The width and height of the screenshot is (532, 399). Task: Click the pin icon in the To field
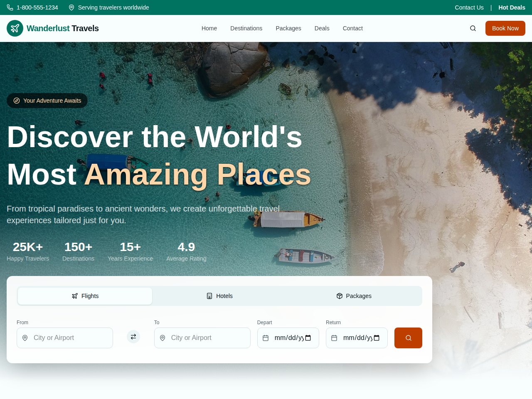click(x=163, y=338)
